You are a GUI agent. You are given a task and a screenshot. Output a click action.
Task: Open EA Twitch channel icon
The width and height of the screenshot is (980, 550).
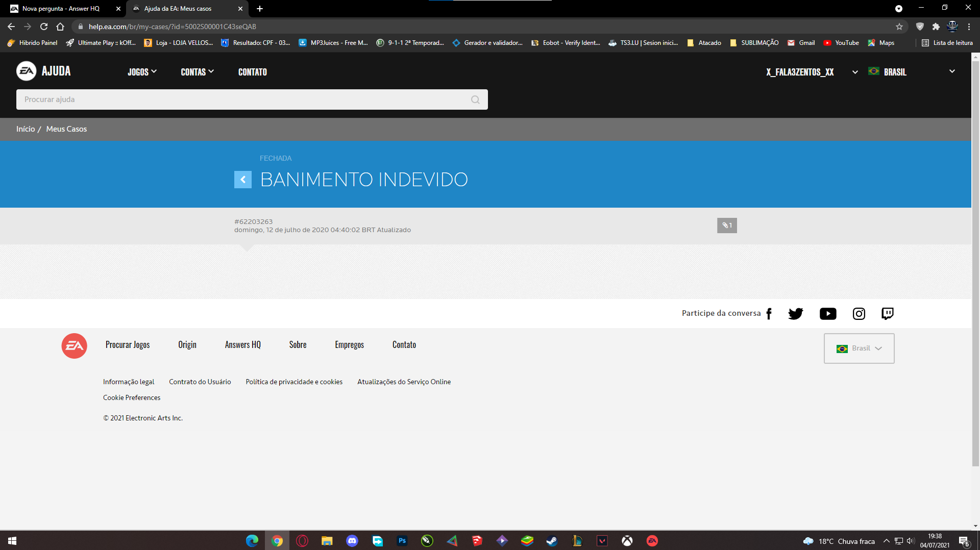[888, 314]
